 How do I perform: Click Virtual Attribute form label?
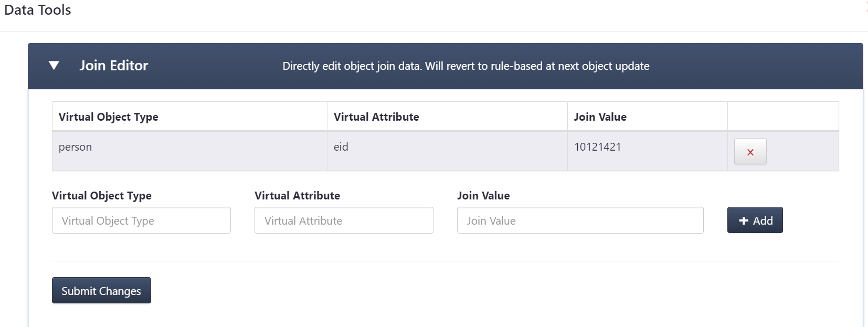tap(297, 196)
